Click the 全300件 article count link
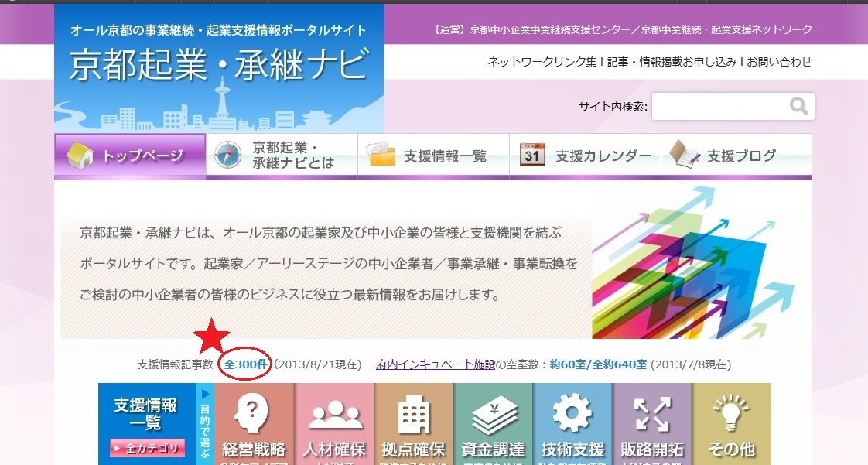The height and width of the screenshot is (465, 868). tap(245, 364)
